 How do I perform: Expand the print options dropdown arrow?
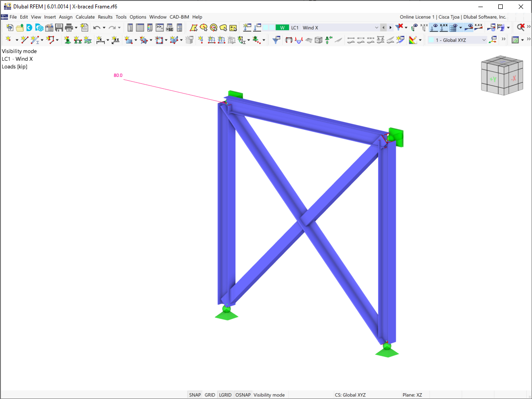(76, 27)
